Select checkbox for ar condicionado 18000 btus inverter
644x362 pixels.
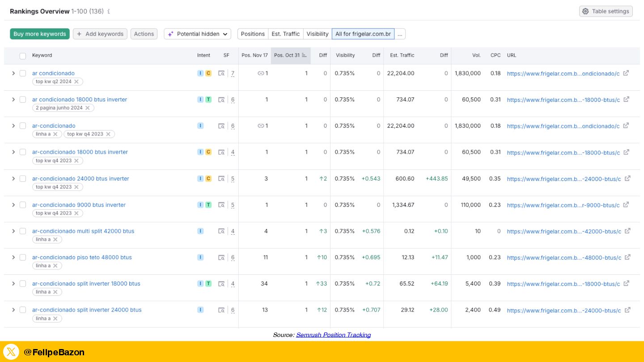tap(23, 100)
